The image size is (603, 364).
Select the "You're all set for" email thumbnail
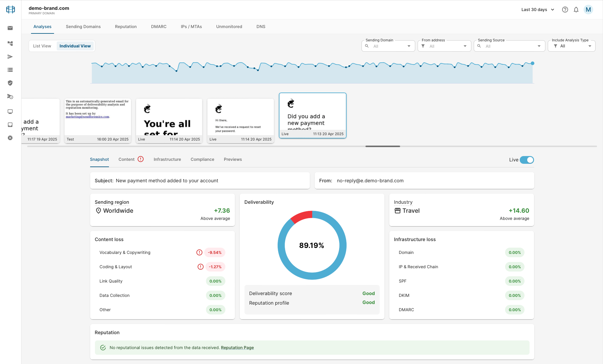click(169, 121)
